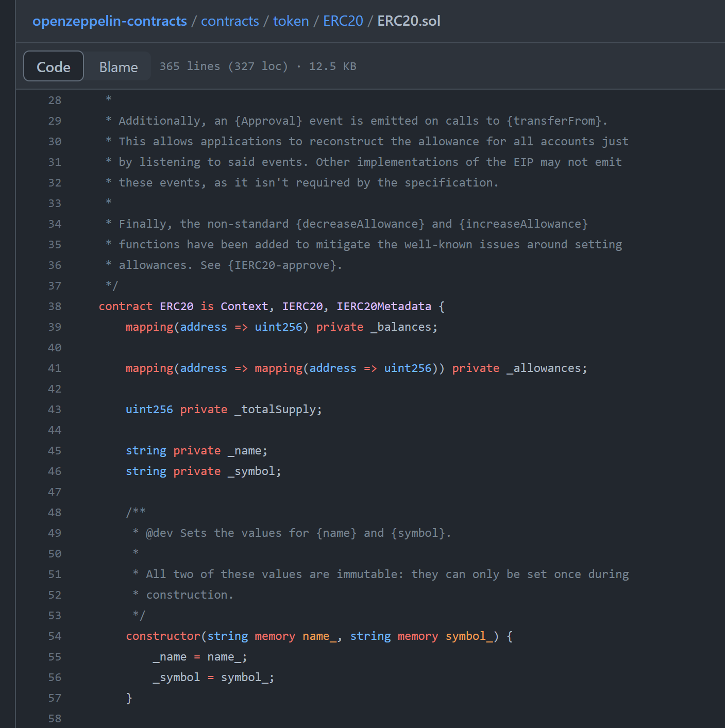Click line number 29 in the gutter

[x=55, y=121]
